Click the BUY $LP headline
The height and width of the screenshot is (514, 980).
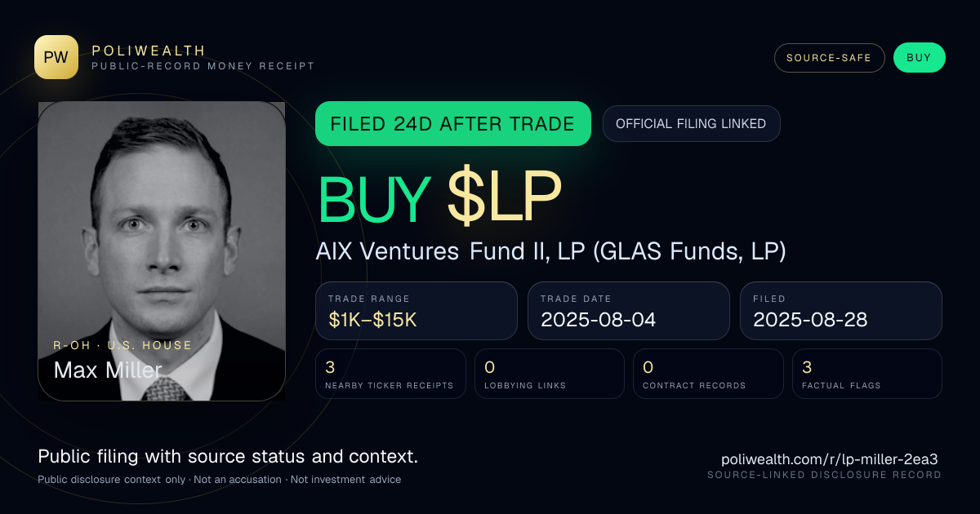(x=439, y=198)
